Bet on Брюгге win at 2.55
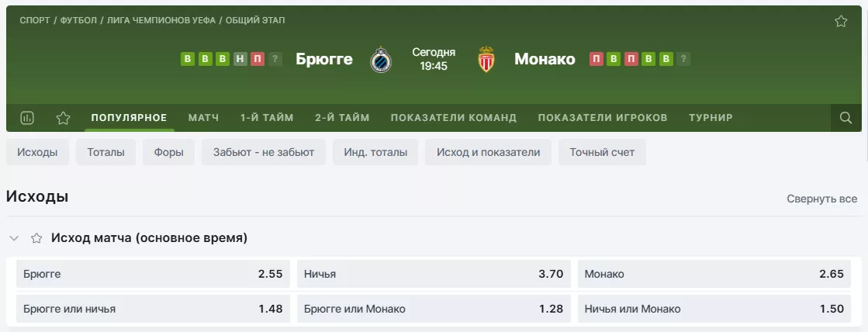Screen dimensions: 868x332 point(154,274)
